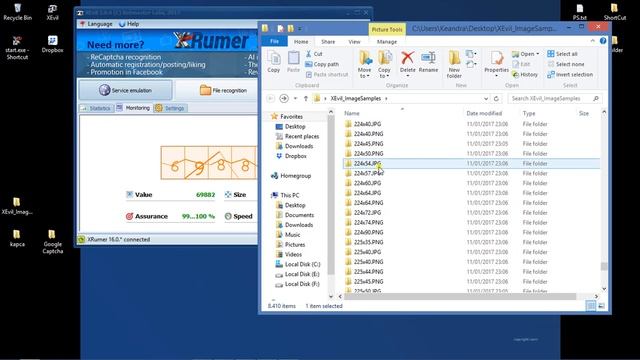Open the Dropbox desktop icon

52,44
